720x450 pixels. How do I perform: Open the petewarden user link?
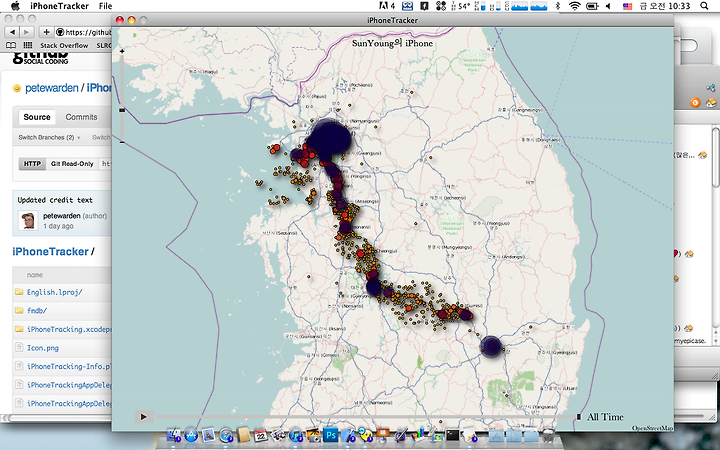pyautogui.click(x=51, y=88)
